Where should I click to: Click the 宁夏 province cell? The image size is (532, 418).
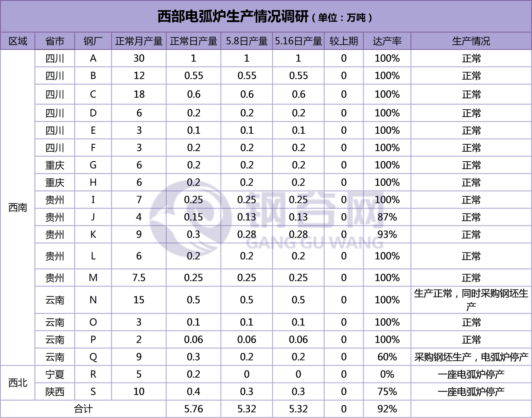click(55, 374)
